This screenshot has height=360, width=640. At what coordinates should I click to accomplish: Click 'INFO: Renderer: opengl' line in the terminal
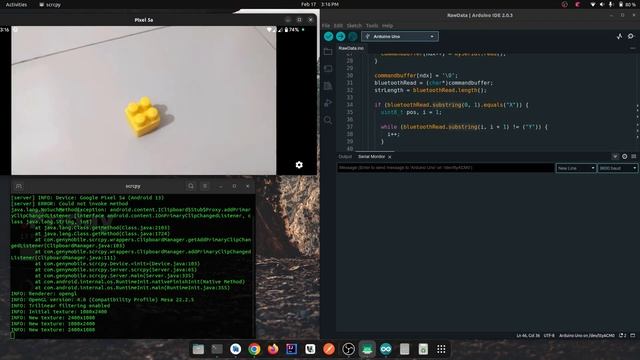[44, 293]
